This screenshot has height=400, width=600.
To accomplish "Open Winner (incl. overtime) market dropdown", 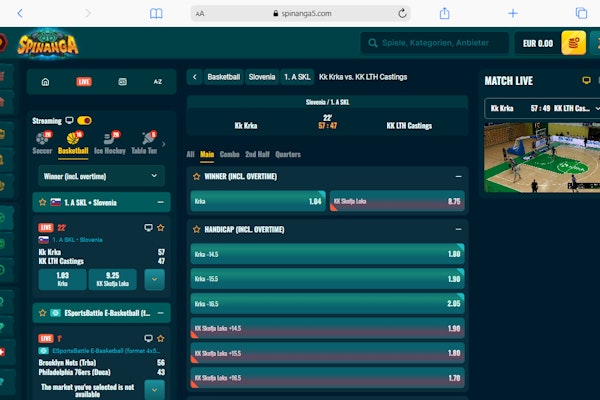I will point(101,176).
